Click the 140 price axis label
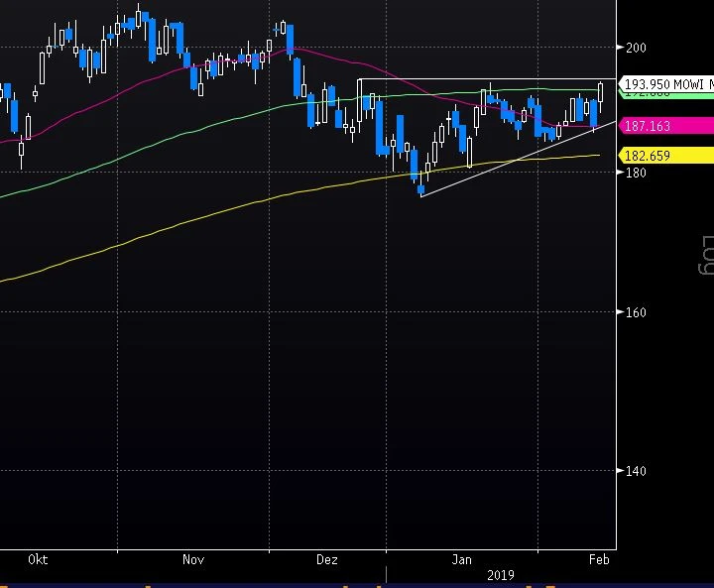The height and width of the screenshot is (588, 714). pos(635,471)
